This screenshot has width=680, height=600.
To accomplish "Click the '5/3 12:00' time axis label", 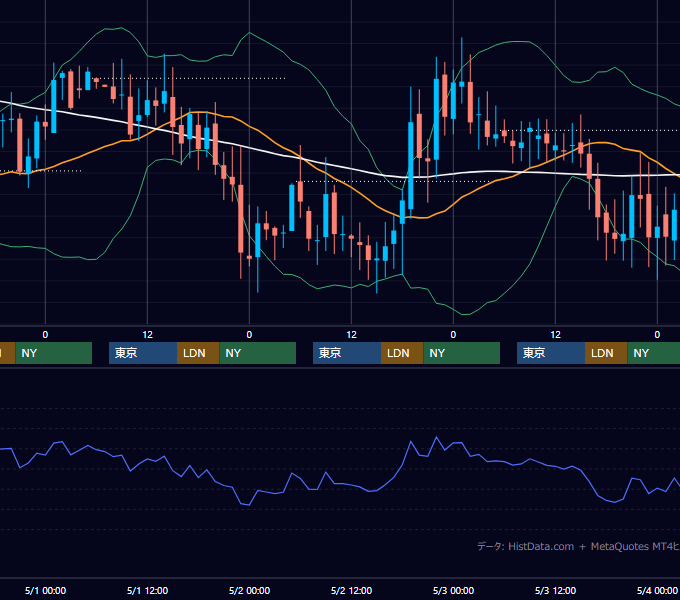I will click(555, 590).
